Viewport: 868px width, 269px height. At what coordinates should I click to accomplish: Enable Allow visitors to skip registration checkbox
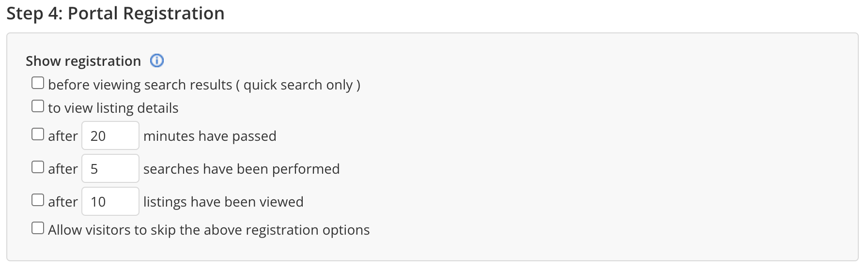tap(38, 228)
